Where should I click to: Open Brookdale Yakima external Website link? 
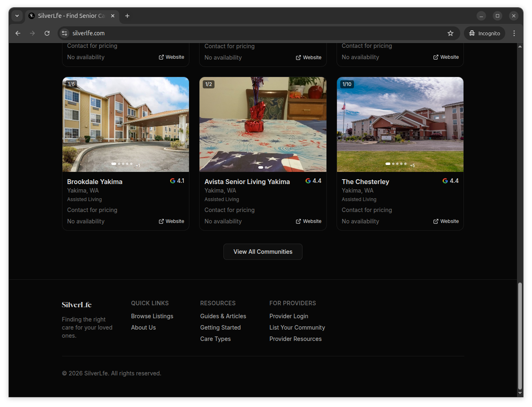tap(172, 221)
